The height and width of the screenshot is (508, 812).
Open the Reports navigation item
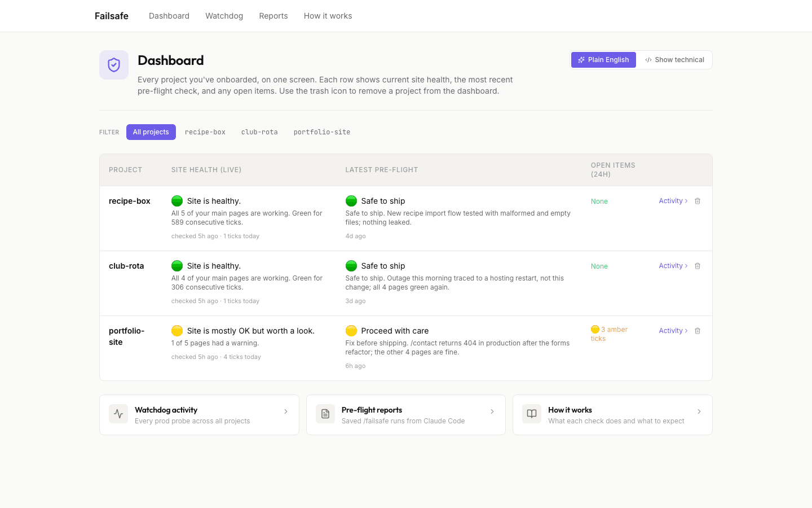(273, 16)
